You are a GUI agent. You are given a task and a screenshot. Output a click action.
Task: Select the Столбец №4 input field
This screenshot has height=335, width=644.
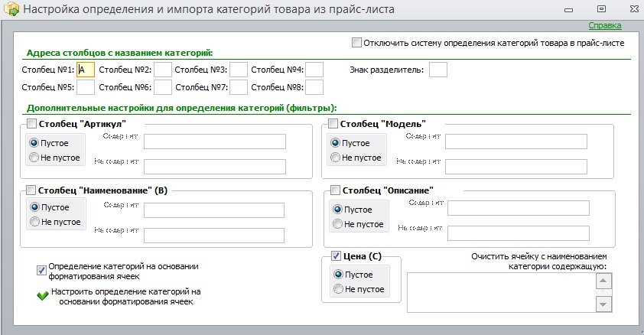coord(314,70)
